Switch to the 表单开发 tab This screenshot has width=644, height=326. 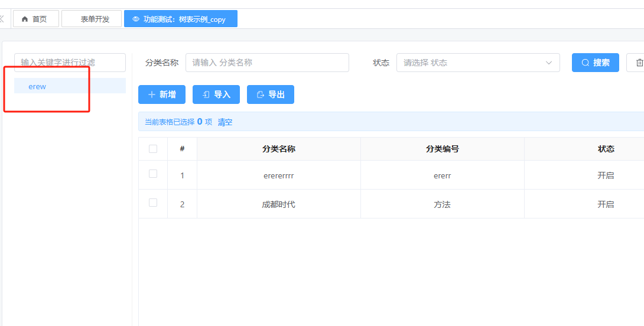click(x=92, y=19)
